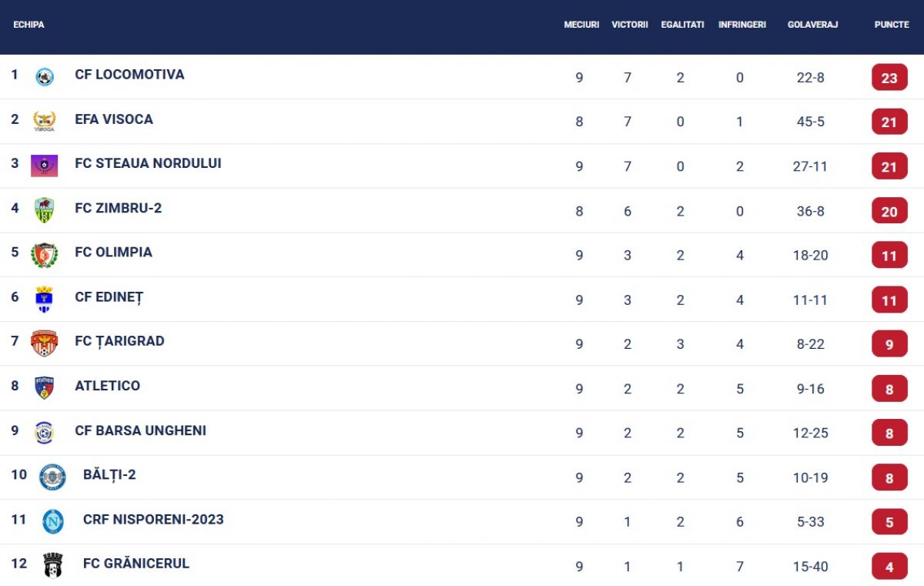Image resolution: width=924 pixels, height=586 pixels.
Task: Click the Meciuri column header
Action: pyautogui.click(x=581, y=25)
